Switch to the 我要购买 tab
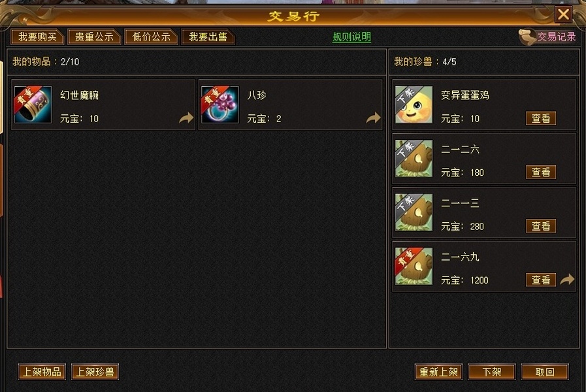Viewport: 586px width, 392px height. pyautogui.click(x=37, y=37)
